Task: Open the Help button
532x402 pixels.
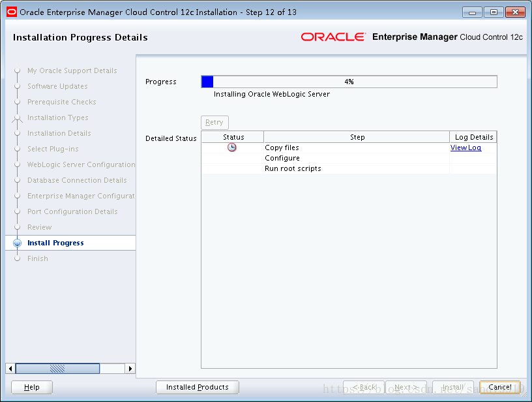Action: coord(32,387)
